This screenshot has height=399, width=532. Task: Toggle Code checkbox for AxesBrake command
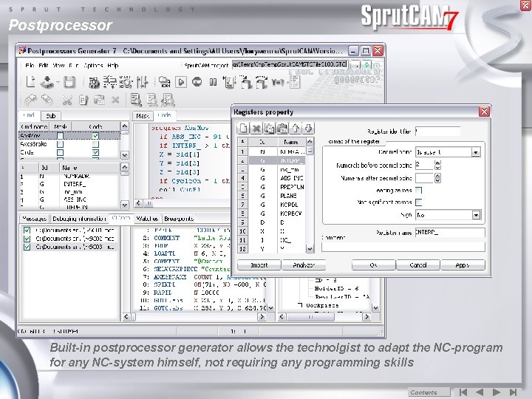point(95,144)
